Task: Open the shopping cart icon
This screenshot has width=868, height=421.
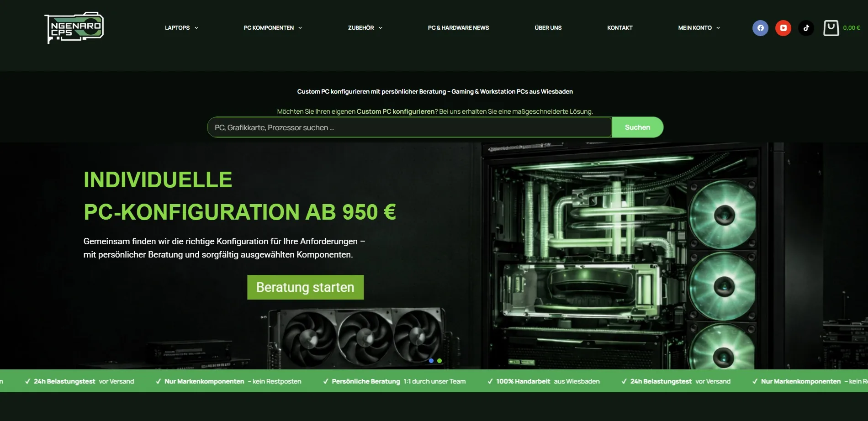Action: point(831,28)
